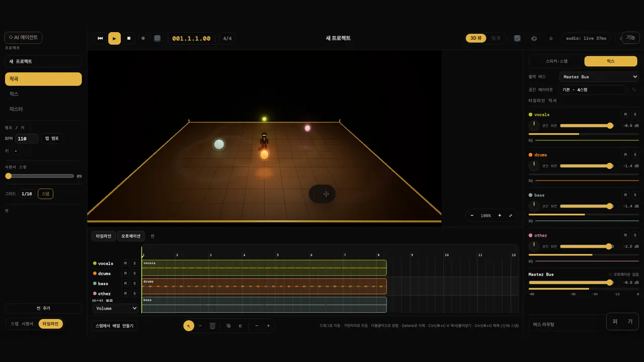Start playback with the play button
Screen dimensions: 644x362
click(115, 38)
